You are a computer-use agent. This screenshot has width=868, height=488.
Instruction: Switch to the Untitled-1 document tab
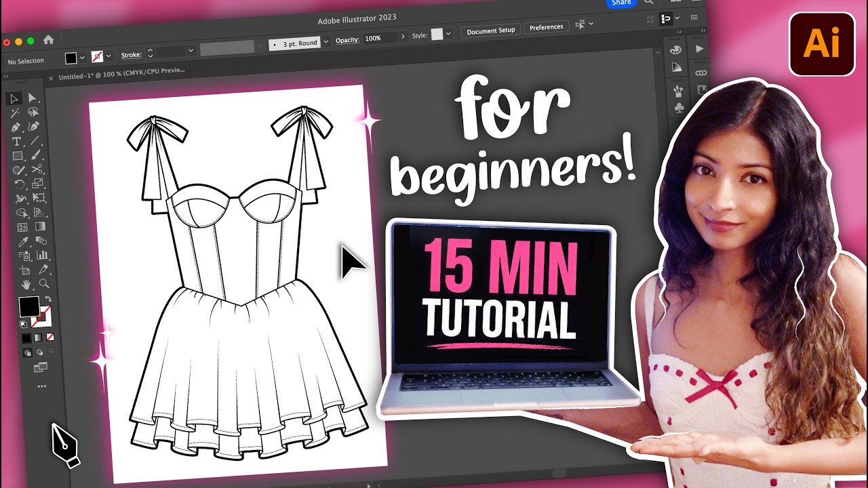[120, 73]
